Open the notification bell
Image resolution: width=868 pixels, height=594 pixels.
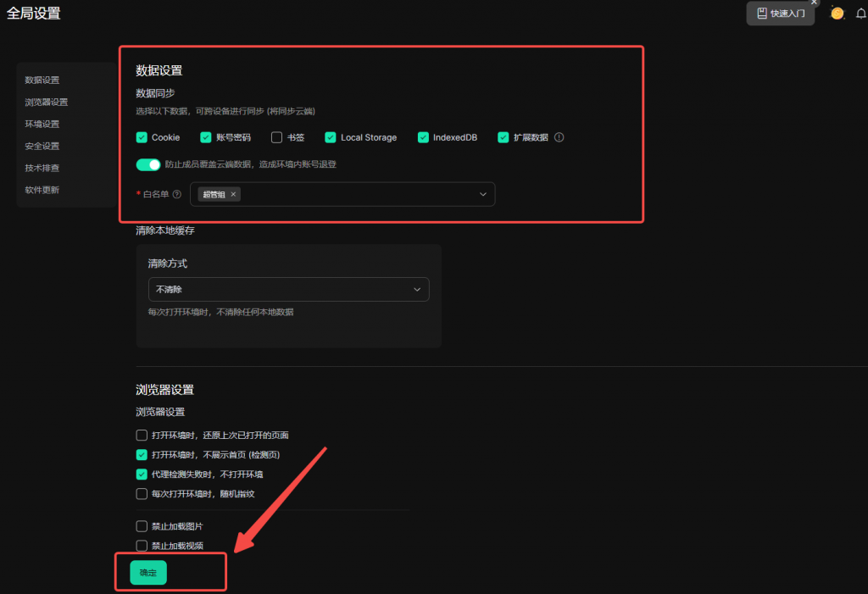click(x=861, y=14)
